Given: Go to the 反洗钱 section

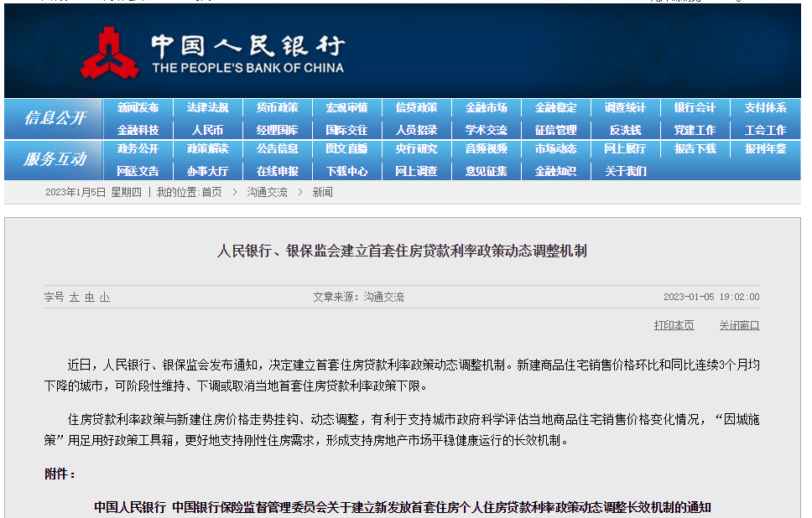Looking at the screenshot, I should click(x=625, y=130).
